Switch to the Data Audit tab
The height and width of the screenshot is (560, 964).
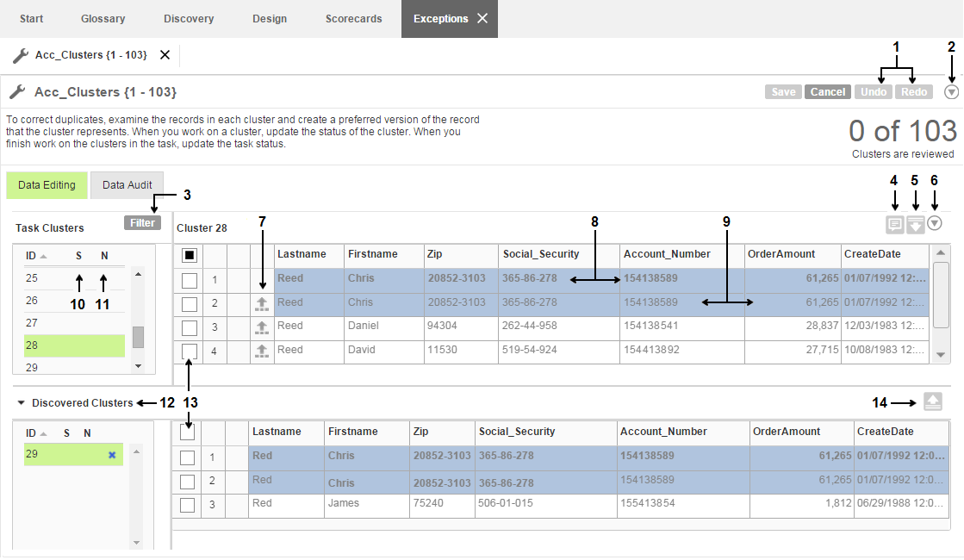point(127,185)
